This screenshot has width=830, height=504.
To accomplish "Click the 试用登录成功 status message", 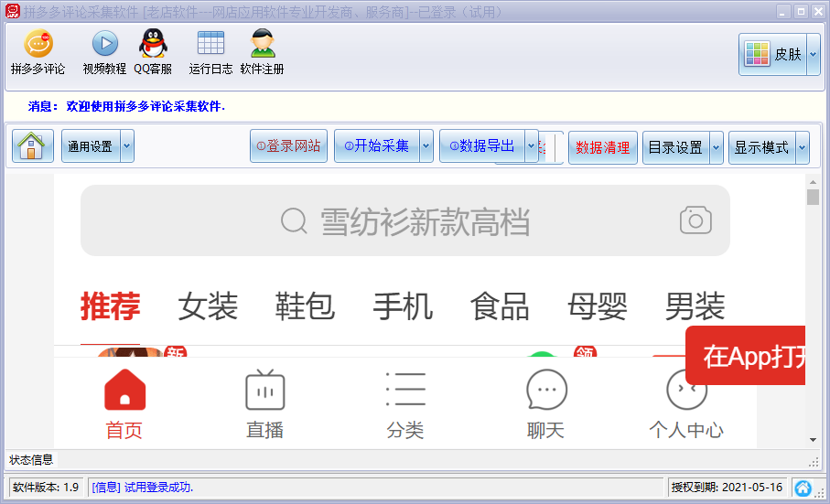I will click(143, 487).
